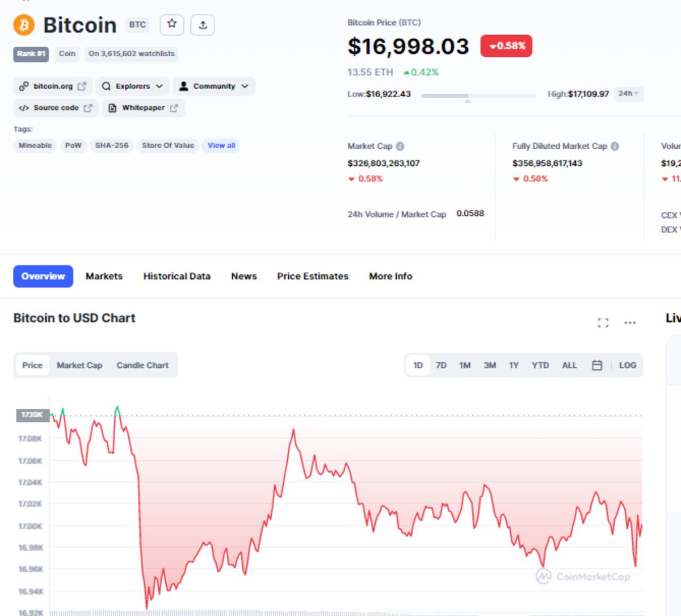Image resolution: width=681 pixels, height=616 pixels.
Task: Toggle LOG scale on the chart
Action: tap(628, 365)
